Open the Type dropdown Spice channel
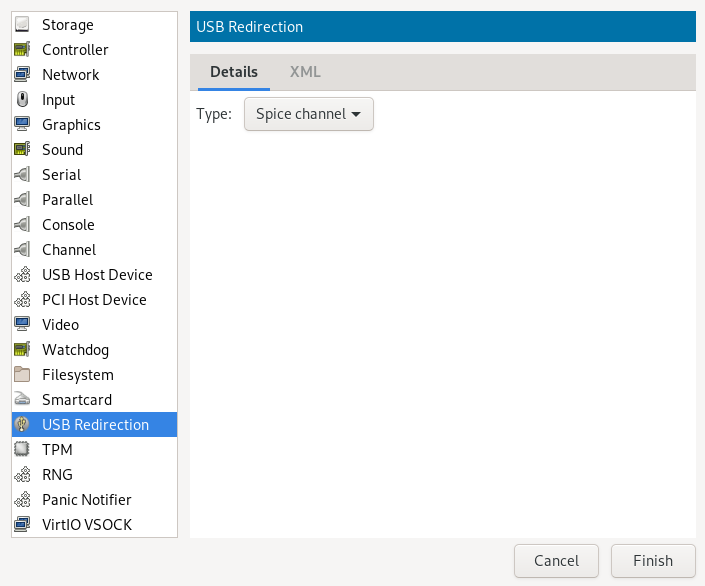 click(x=308, y=114)
